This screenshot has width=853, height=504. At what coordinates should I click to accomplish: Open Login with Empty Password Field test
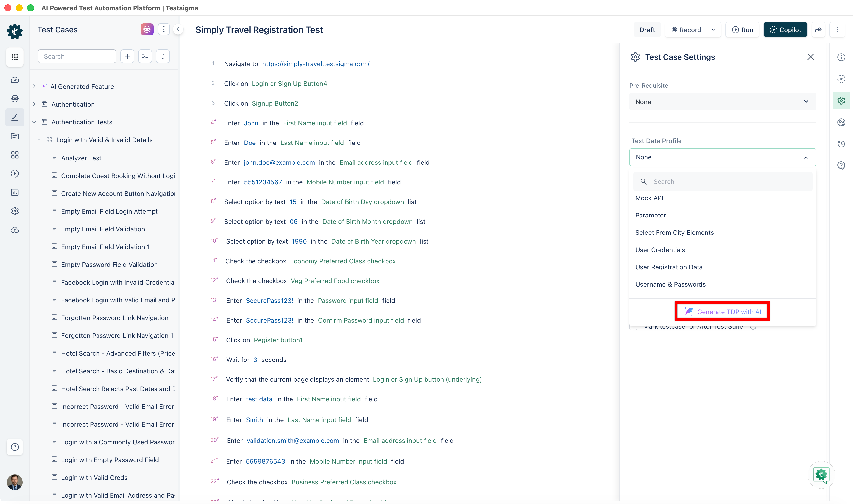110,460
